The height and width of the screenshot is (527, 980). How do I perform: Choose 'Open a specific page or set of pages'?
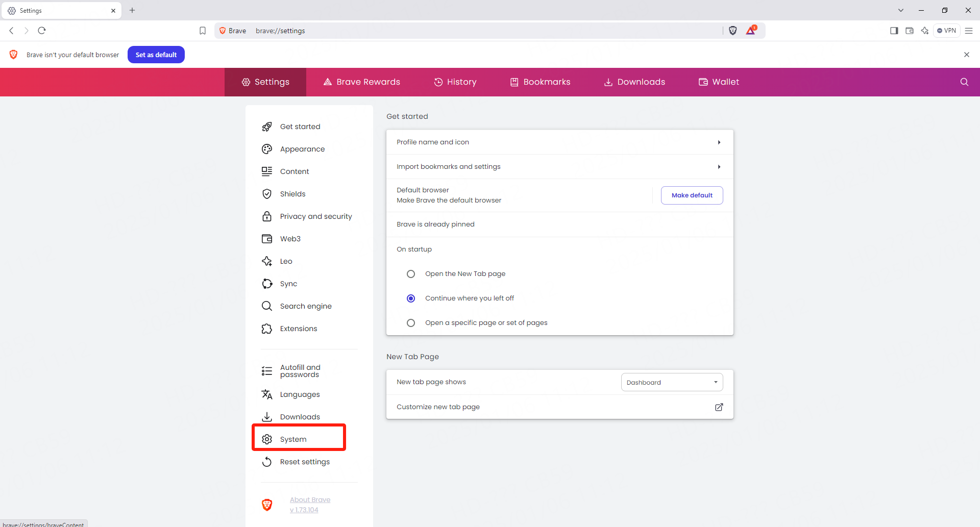(411, 323)
